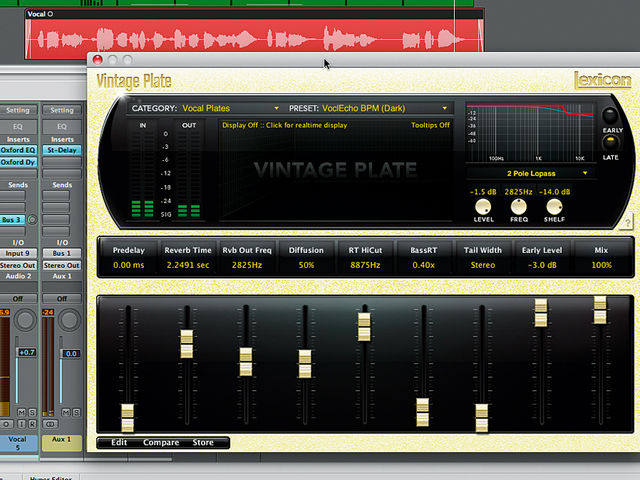
Task: Adjust the FREQ knob under the EQ display
Action: pos(519,207)
